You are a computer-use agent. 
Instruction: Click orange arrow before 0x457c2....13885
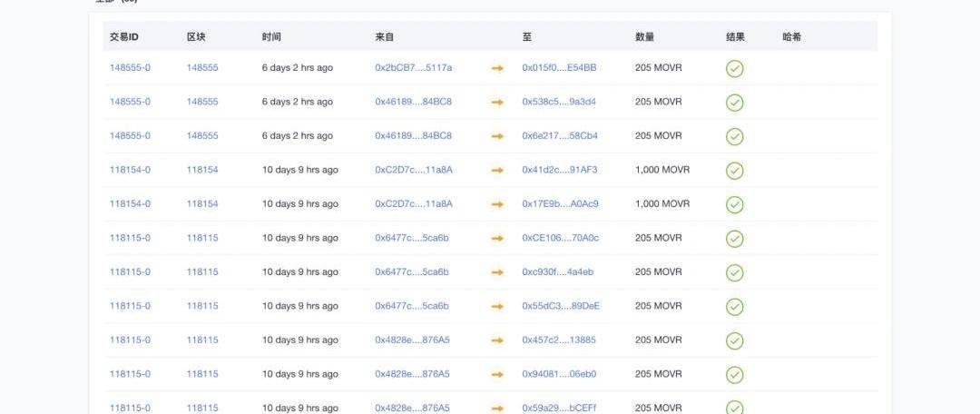[x=497, y=340]
